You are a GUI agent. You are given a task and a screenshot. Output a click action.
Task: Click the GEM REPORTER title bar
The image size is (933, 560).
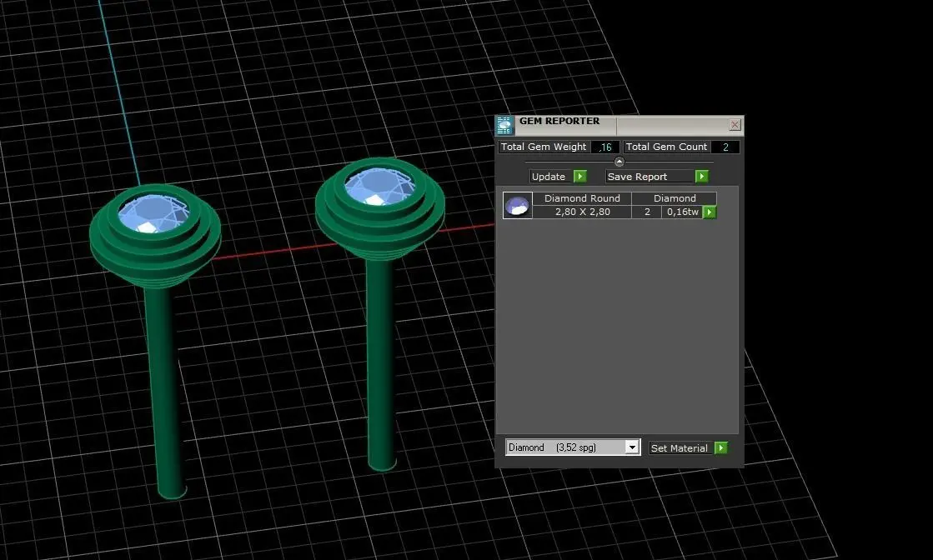tap(619, 125)
